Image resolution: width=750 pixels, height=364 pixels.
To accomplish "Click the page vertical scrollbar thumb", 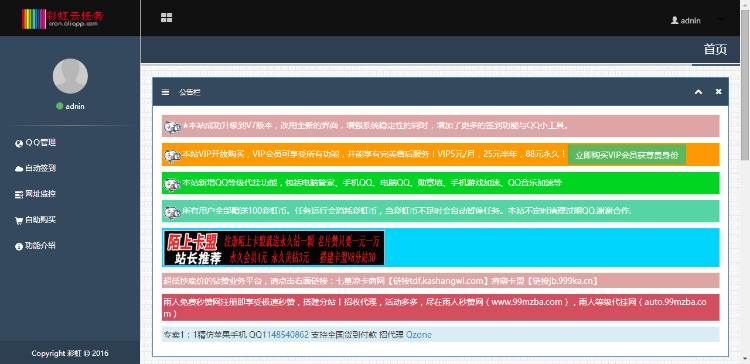I will point(745,86).
